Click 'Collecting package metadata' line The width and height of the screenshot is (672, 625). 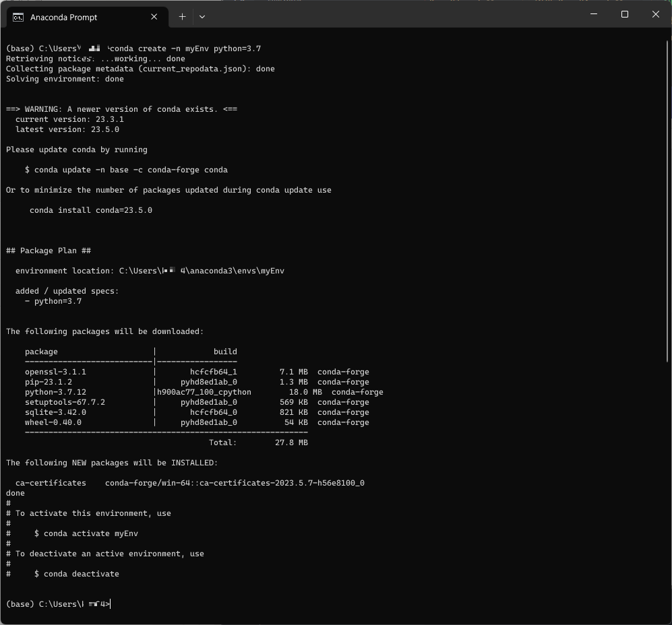[140, 69]
